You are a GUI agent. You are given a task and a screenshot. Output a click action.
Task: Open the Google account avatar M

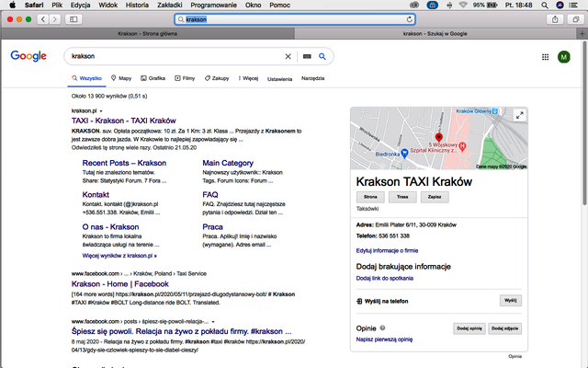coord(563,57)
